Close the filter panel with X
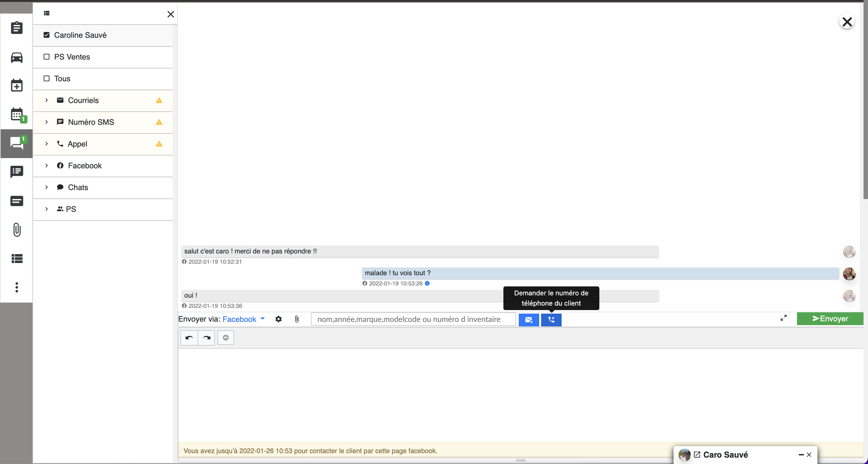868x464 pixels. click(170, 14)
